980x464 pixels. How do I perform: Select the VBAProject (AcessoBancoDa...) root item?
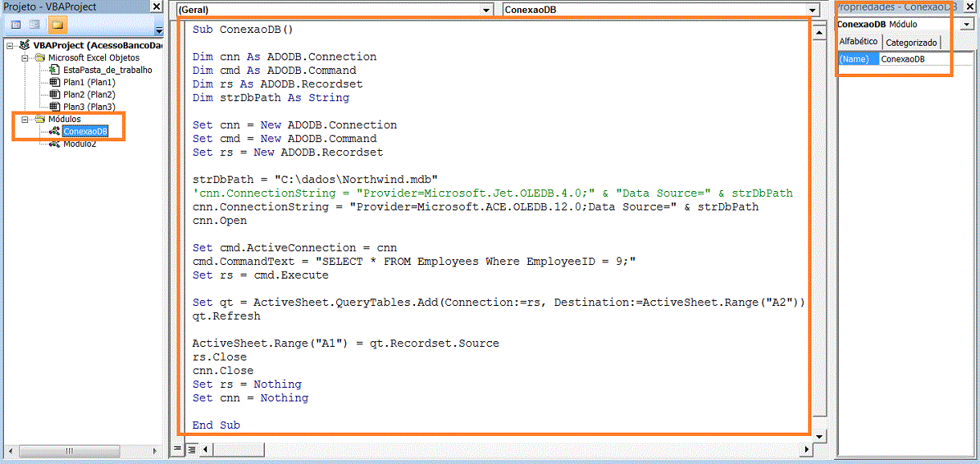(x=97, y=46)
